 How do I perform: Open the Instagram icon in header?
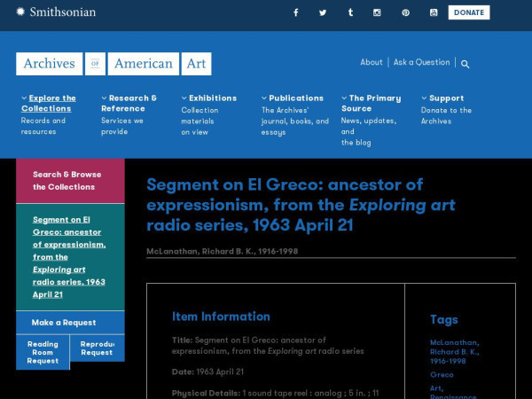point(377,12)
